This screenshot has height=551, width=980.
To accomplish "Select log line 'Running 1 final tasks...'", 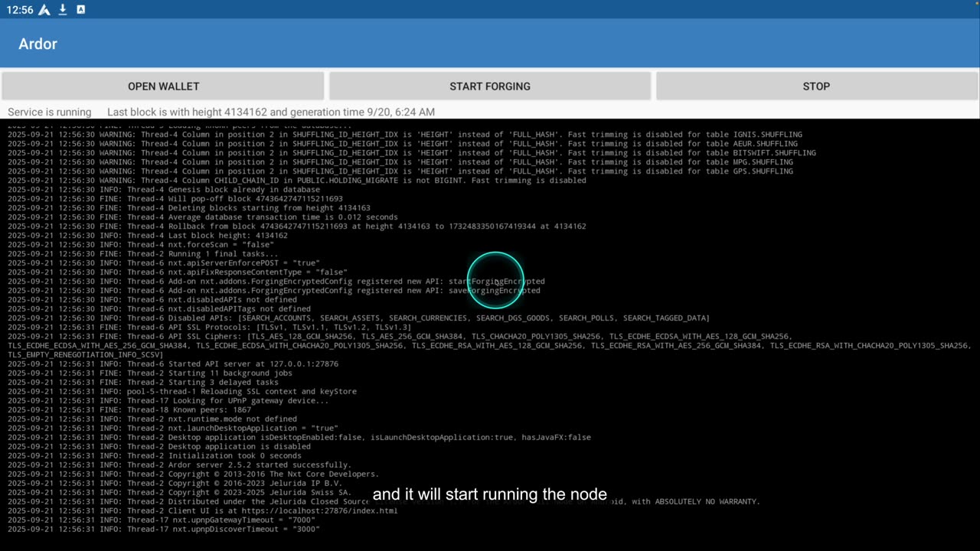I will tap(143, 254).
